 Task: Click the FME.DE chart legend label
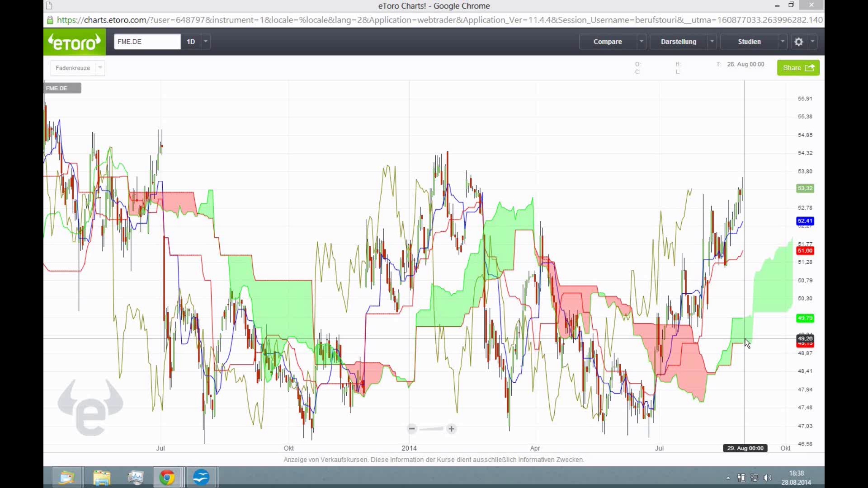(x=62, y=88)
